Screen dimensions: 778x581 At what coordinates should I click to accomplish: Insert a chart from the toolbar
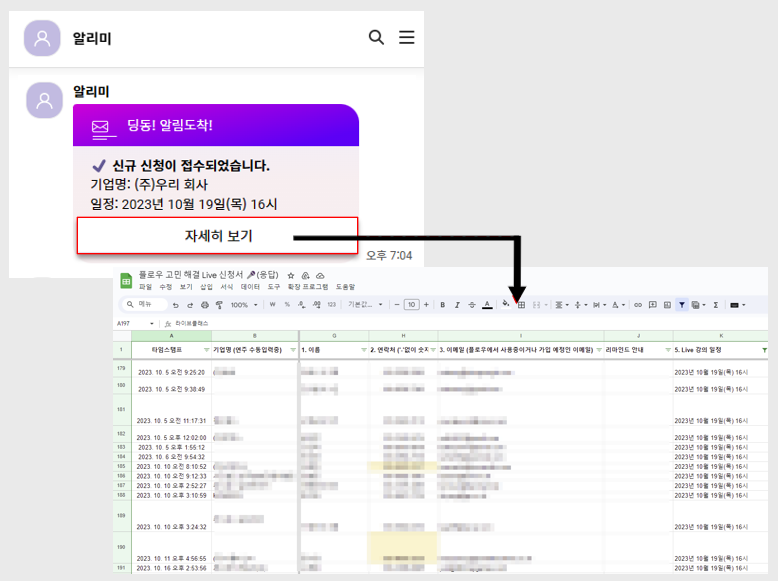click(x=667, y=305)
